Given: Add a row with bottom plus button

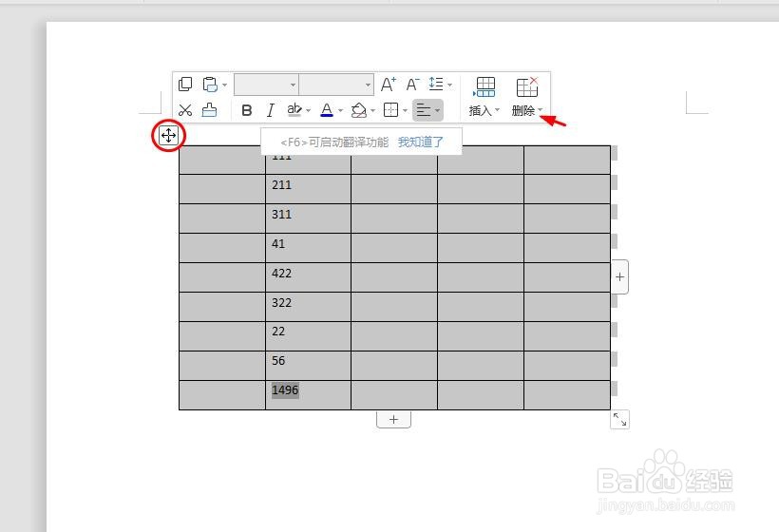Looking at the screenshot, I should pyautogui.click(x=393, y=419).
